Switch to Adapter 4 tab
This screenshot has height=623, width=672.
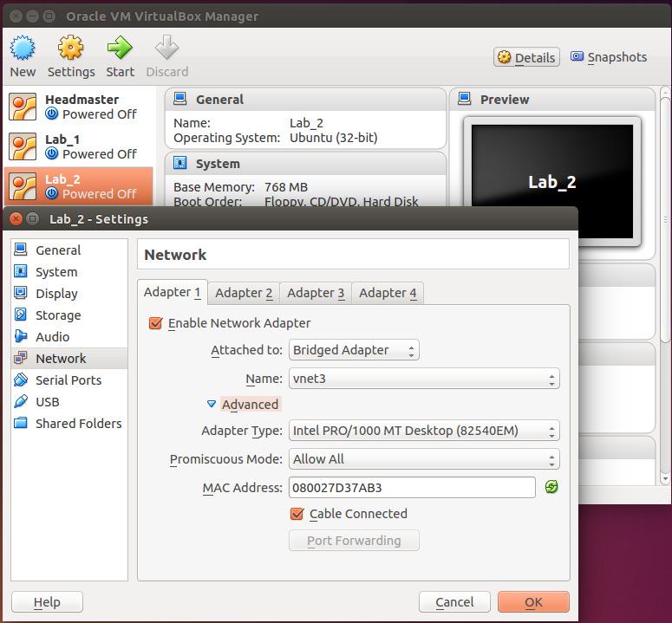pyautogui.click(x=388, y=293)
